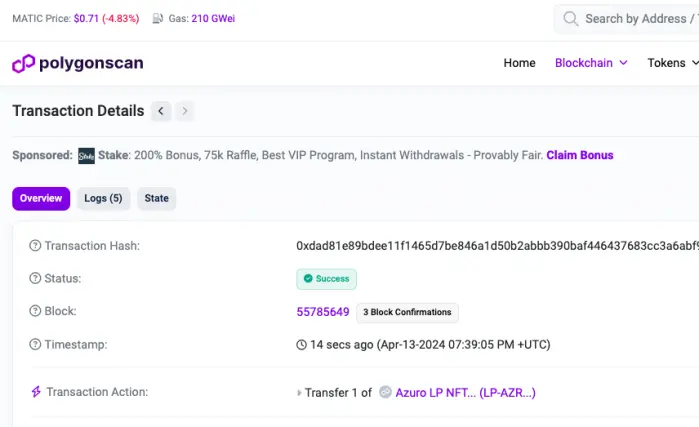
Task: Click the gas pump icon
Action: (x=157, y=18)
